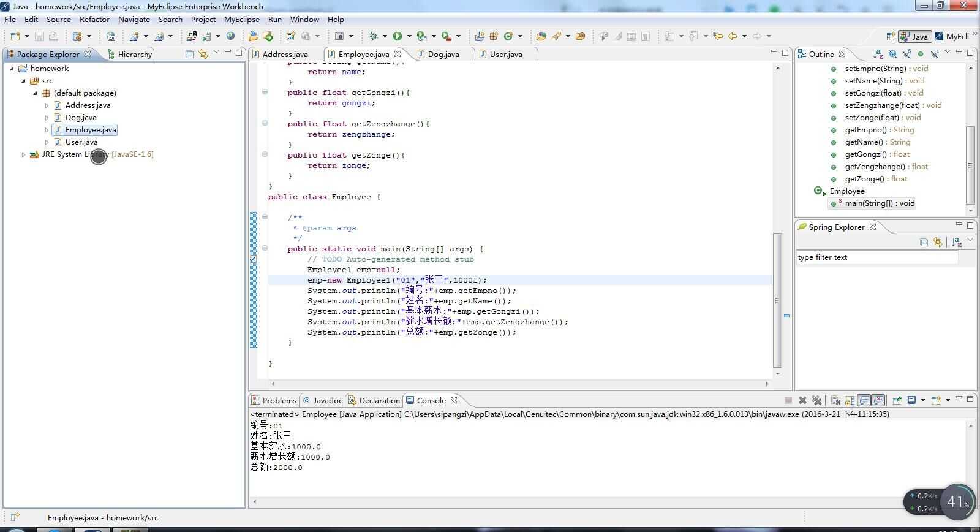Viewport: 980px width, 532px height.
Task: Toggle Show Console on Standard Error change
Action: tap(878, 400)
